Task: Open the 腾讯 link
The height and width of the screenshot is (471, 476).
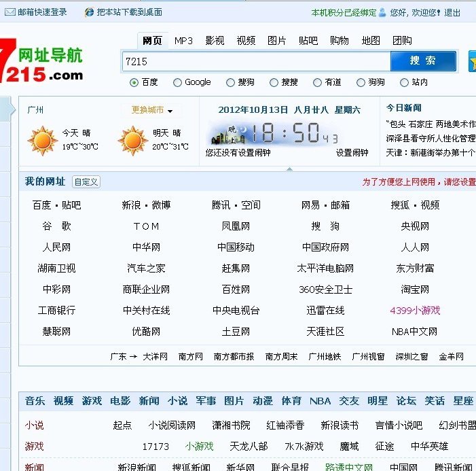Action: 221,205
